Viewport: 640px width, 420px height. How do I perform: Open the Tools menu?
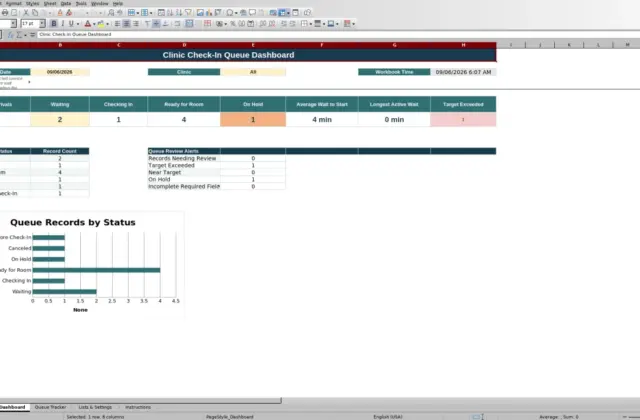pos(81,3)
